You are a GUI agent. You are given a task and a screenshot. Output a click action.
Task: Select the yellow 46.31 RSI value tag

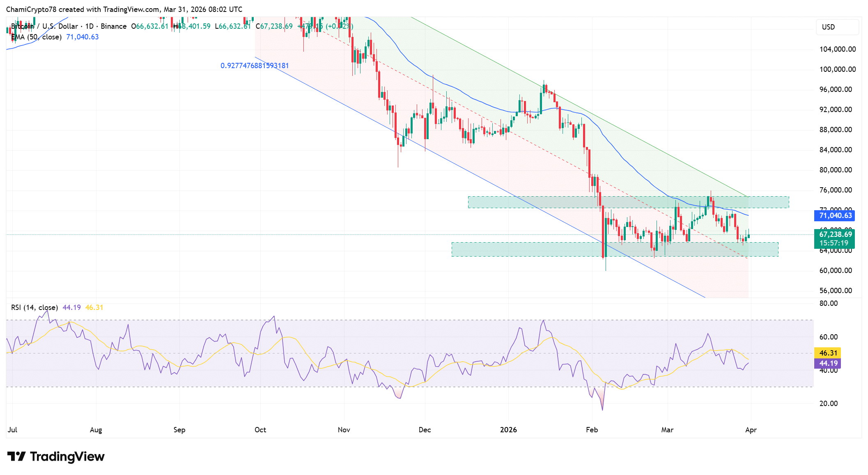pos(828,353)
